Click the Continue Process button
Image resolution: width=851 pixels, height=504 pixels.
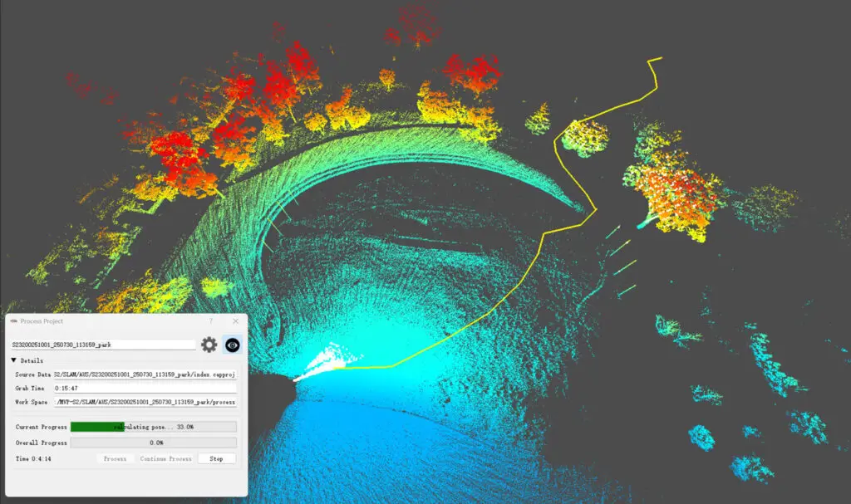tap(166, 458)
